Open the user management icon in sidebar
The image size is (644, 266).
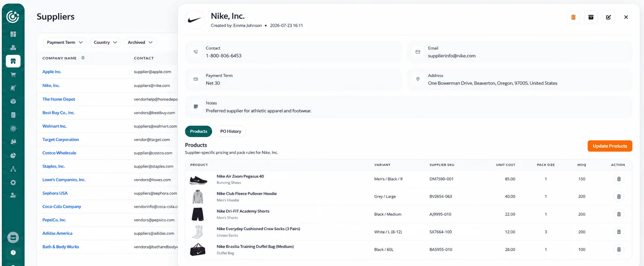[x=13, y=195]
